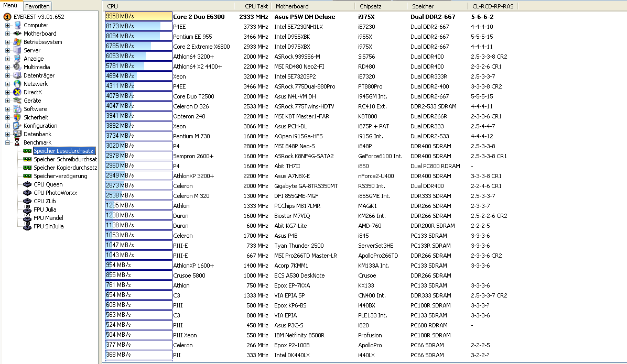Image resolution: width=627 pixels, height=364 pixels.
Task: Select the Athlon64 X2 4400+ row
Action: [312, 67]
